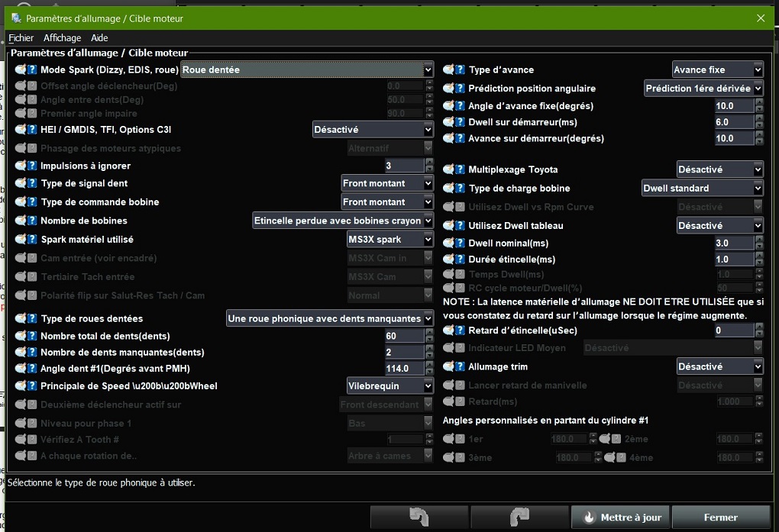This screenshot has width=779, height=532.
Task: Click the Angle dent #1 value field
Action: click(404, 369)
